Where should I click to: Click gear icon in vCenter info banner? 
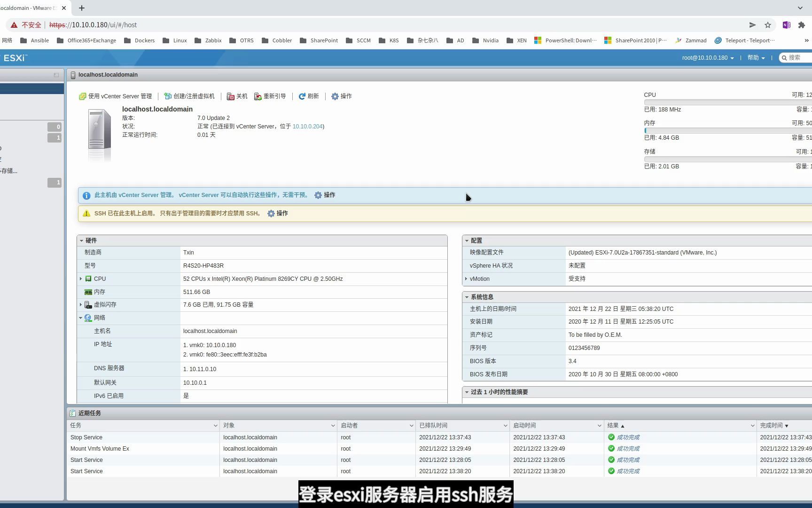pyautogui.click(x=318, y=195)
